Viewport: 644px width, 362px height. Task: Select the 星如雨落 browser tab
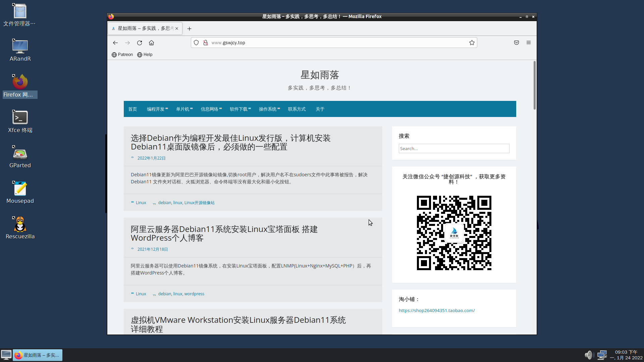click(145, 28)
